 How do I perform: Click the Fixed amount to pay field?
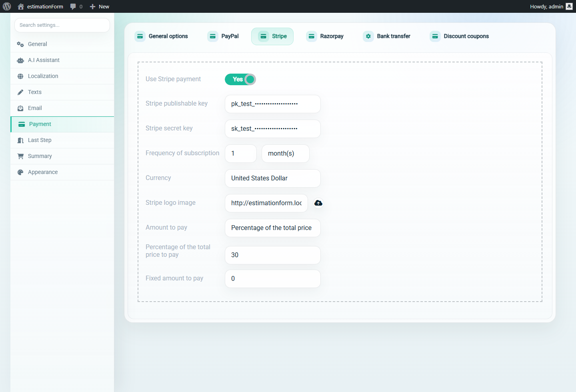tap(273, 279)
